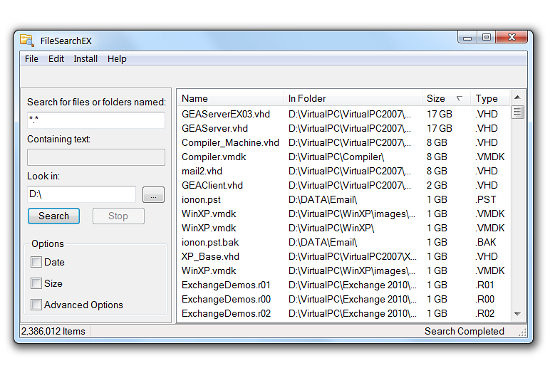Select the mail2.vhd file
The width and height of the screenshot is (550, 368).
[202, 171]
